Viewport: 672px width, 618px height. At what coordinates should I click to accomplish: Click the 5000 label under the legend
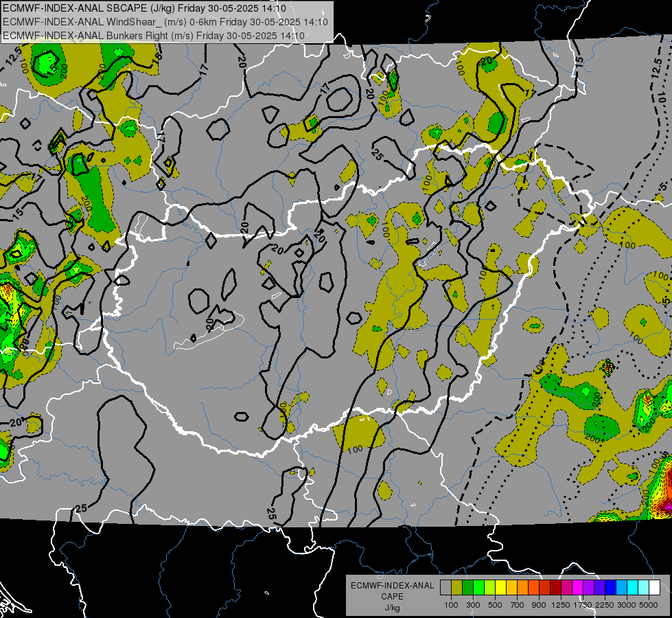tap(649, 605)
